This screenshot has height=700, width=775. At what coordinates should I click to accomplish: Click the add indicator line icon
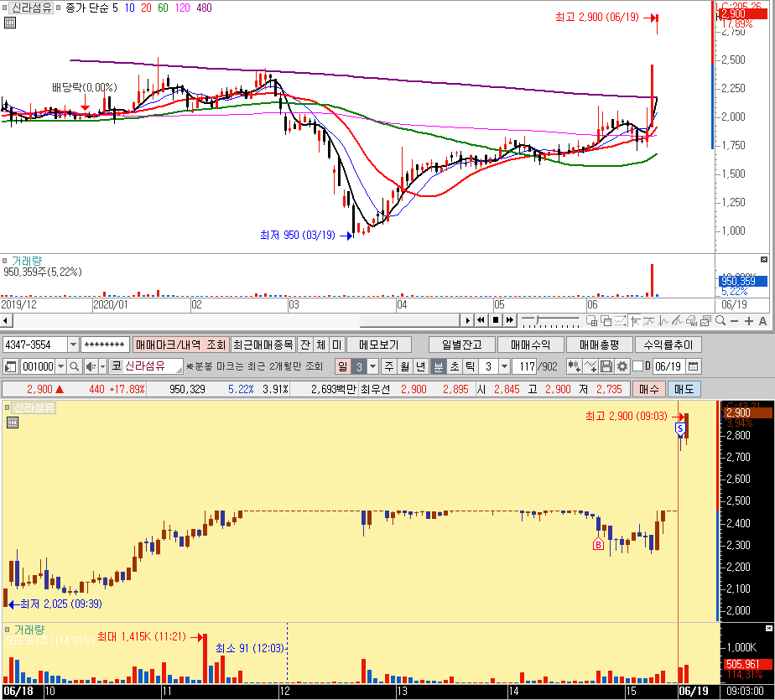(x=590, y=366)
